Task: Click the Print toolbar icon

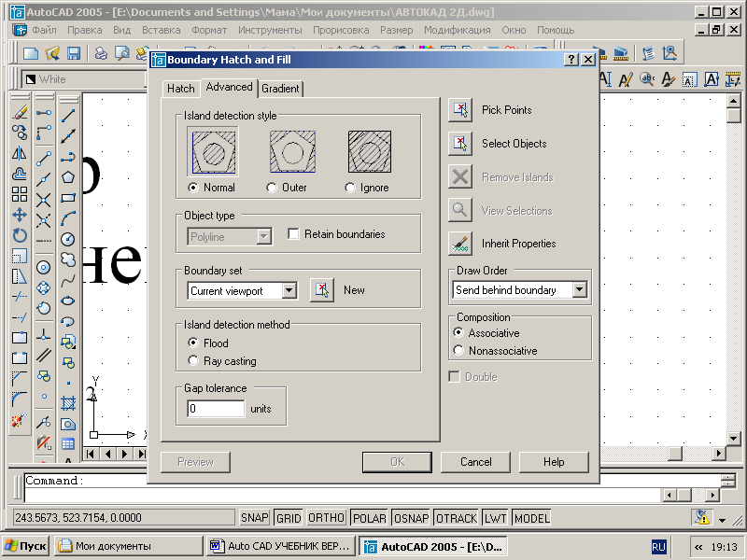Action: pos(101,53)
